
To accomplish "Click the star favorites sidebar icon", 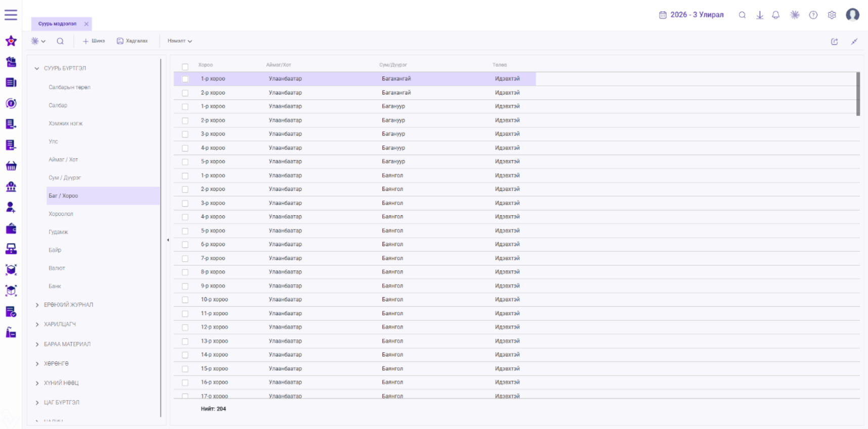I will coord(11,41).
